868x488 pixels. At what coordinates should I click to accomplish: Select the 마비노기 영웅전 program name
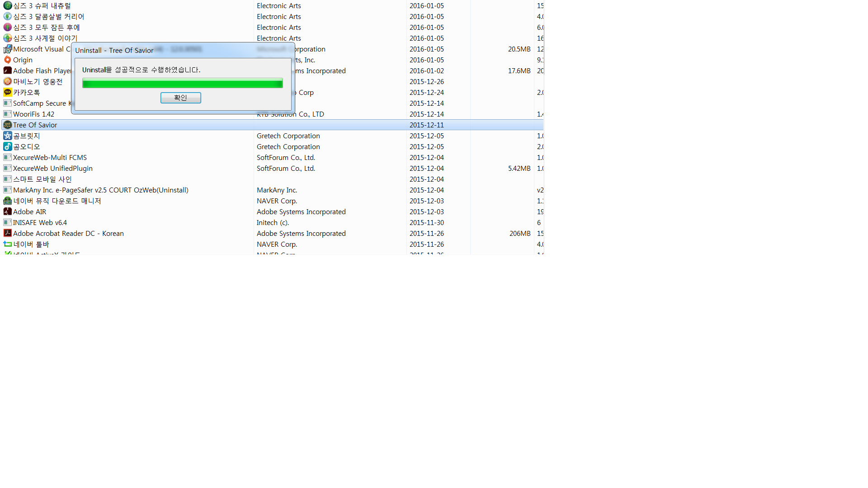(x=38, y=82)
